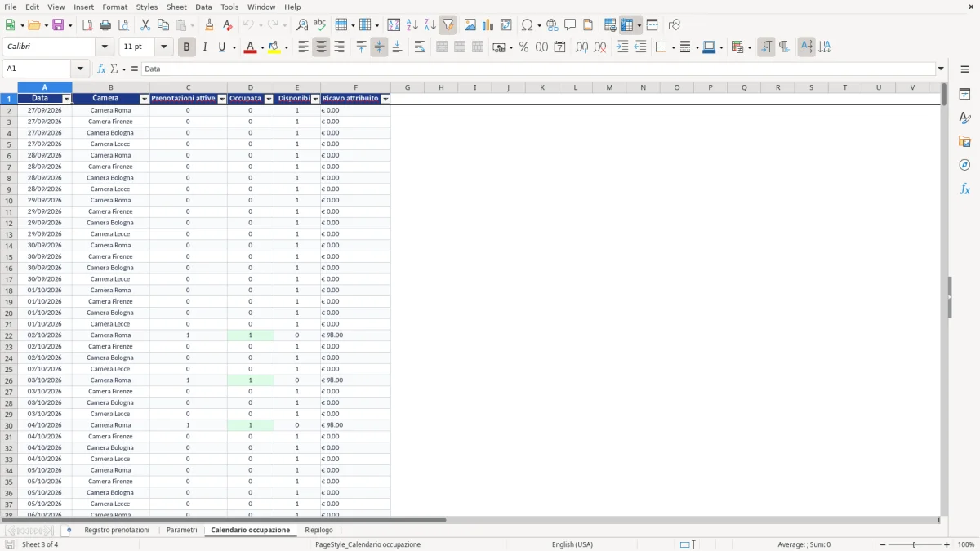Open Properties sidebar panel

(964, 95)
